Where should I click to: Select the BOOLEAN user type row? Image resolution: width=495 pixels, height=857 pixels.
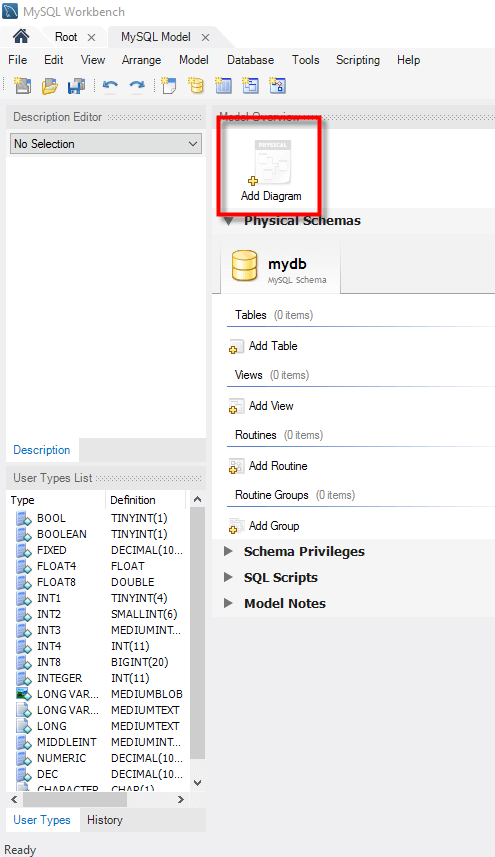point(97,534)
